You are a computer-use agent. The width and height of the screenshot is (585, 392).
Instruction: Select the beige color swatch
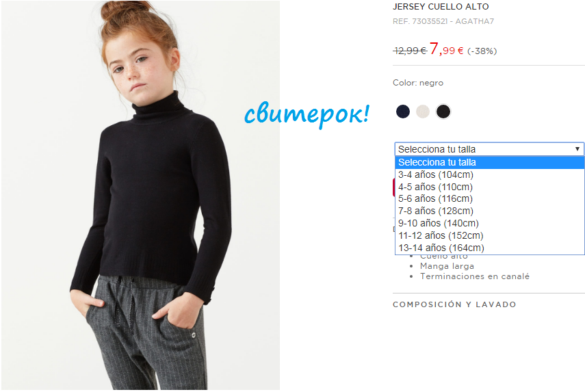coord(423,112)
